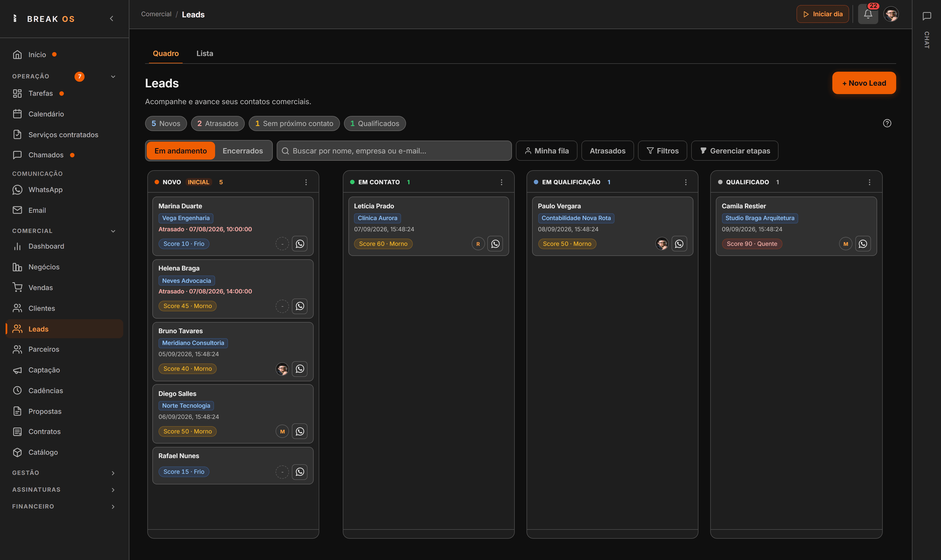Click the WhatsApp icon on Letícia Prado's card

click(x=495, y=244)
